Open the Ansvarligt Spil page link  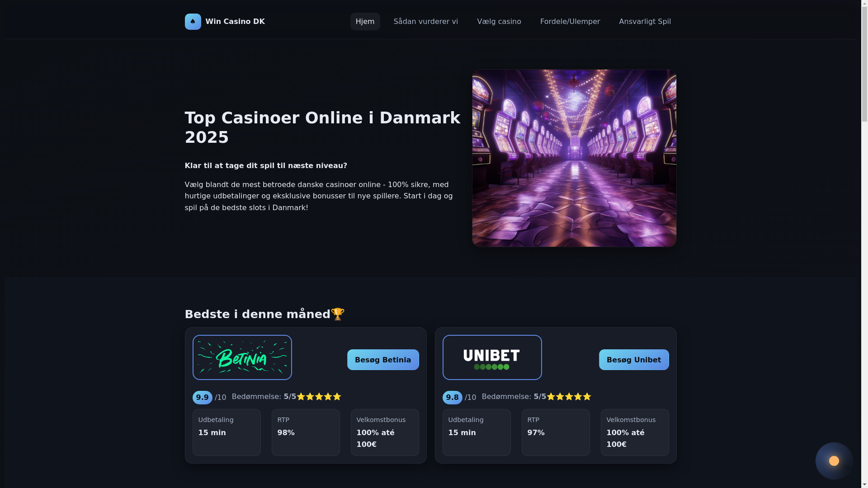645,22
